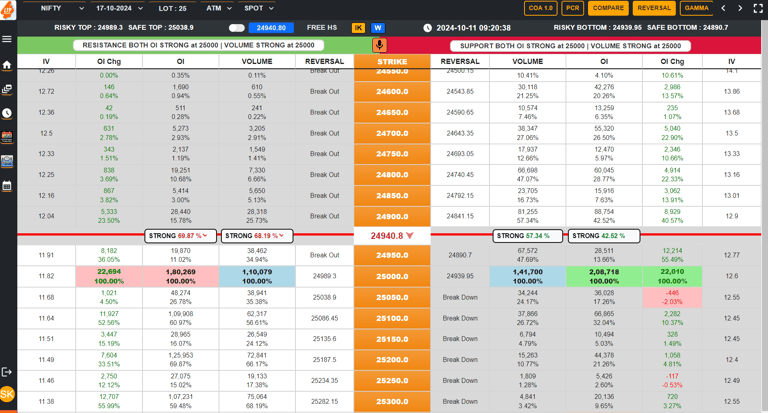
Task: Click the red down arrow beside 24940.8
Action: (410, 236)
